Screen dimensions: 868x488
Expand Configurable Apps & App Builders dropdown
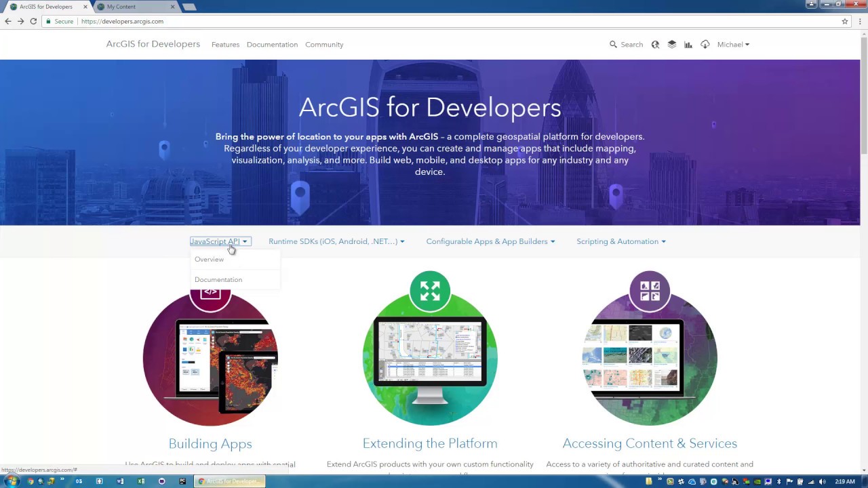490,241
